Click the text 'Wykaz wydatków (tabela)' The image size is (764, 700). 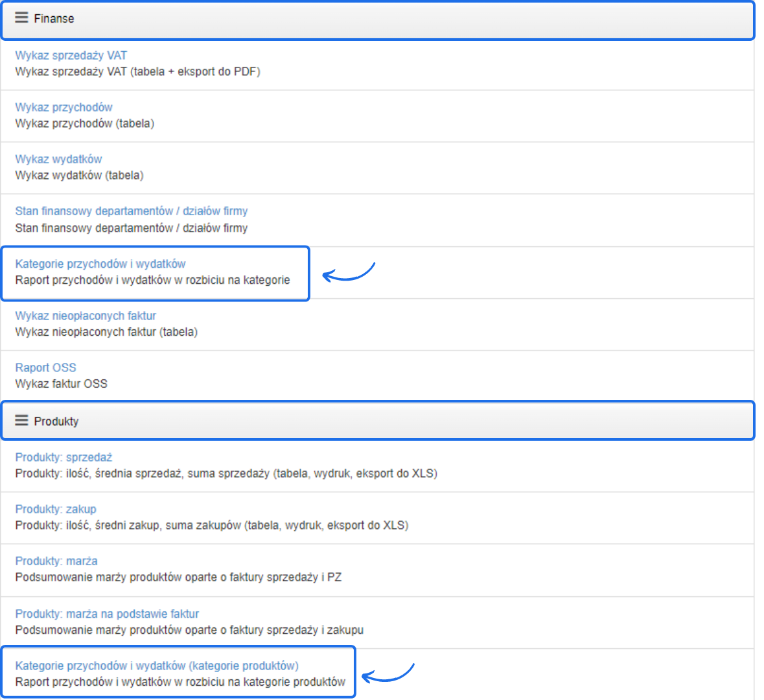(x=80, y=176)
